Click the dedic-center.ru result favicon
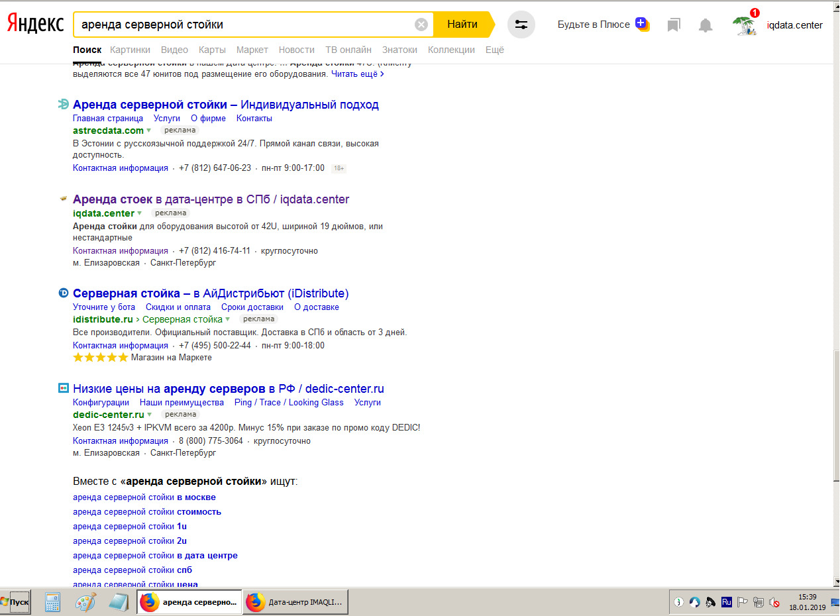This screenshot has width=840, height=616. (63, 388)
